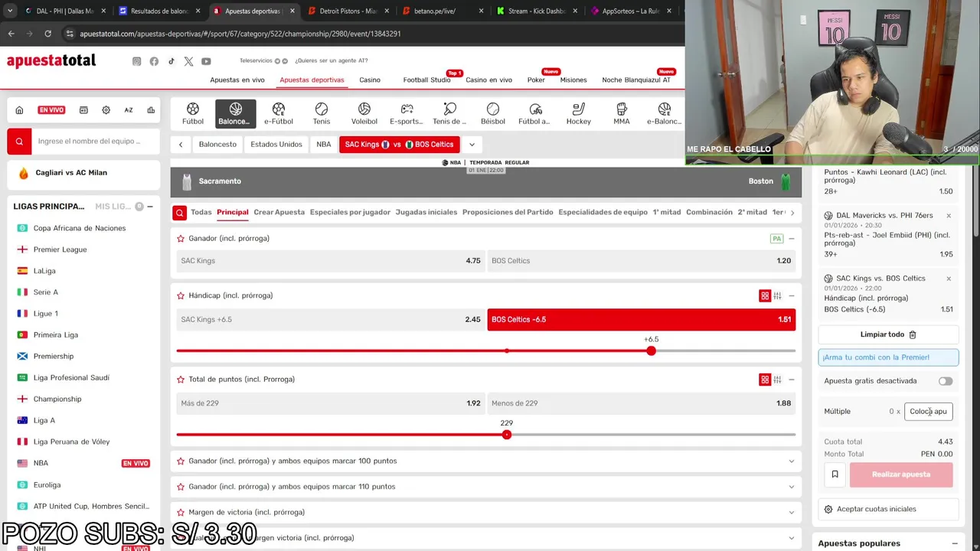This screenshot has width=980, height=551.
Task: Select Menos de 229 odds 1.88
Action: [x=642, y=403]
